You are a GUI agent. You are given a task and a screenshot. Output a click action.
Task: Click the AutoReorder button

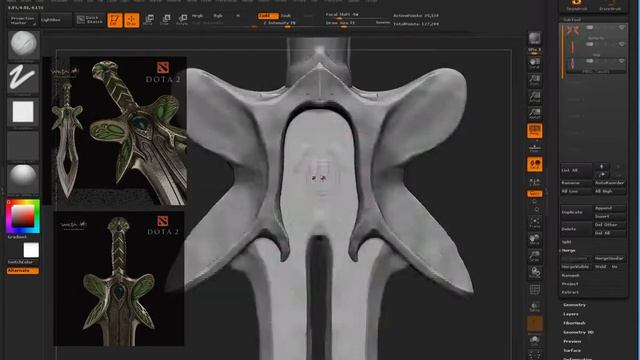tap(609, 183)
